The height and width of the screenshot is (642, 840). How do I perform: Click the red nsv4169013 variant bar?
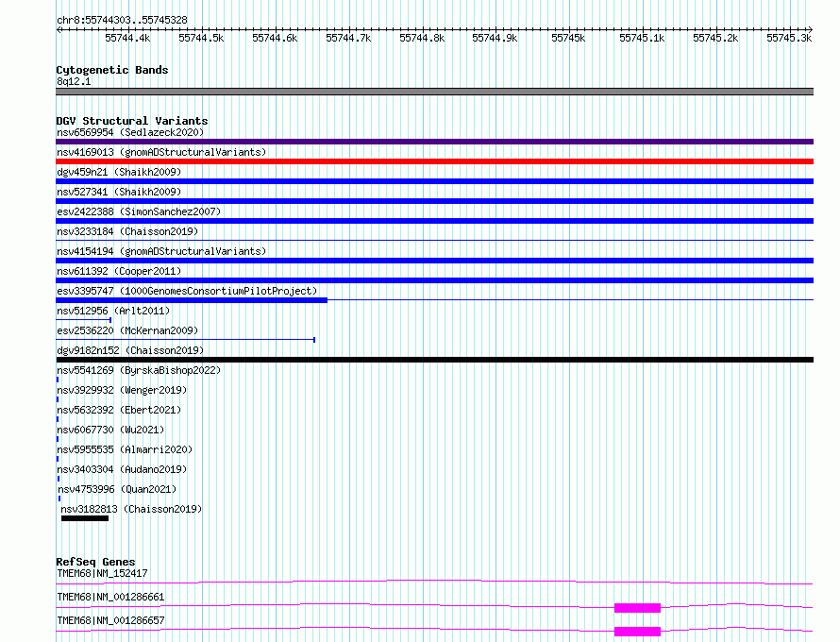pos(434,161)
